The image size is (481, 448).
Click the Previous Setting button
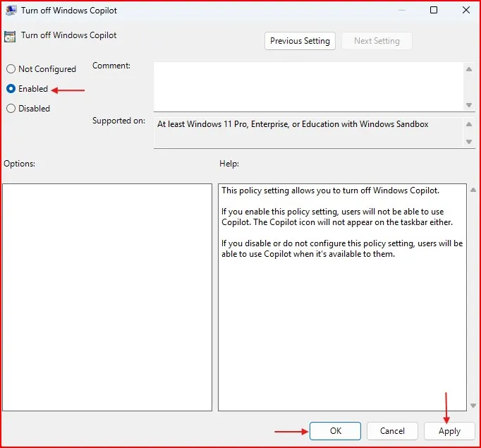(300, 41)
